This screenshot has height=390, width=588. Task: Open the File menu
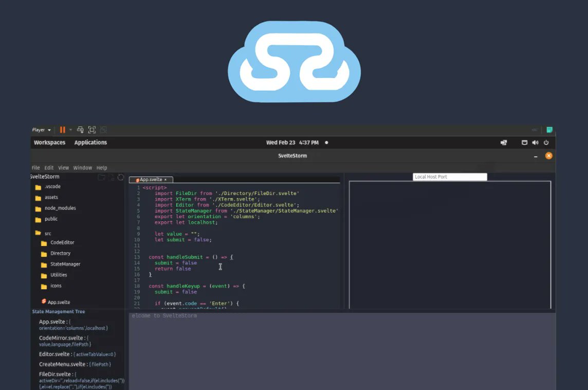(35, 168)
